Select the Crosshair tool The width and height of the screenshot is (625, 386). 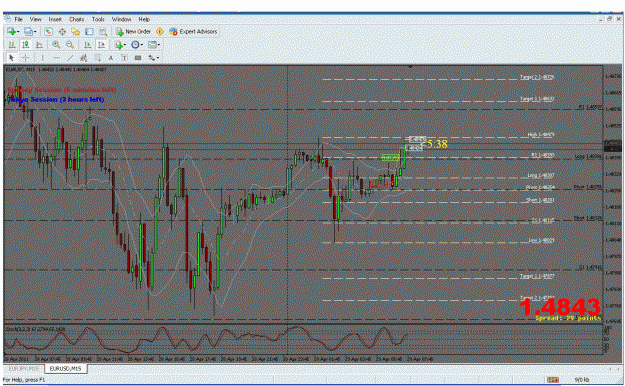pos(25,58)
